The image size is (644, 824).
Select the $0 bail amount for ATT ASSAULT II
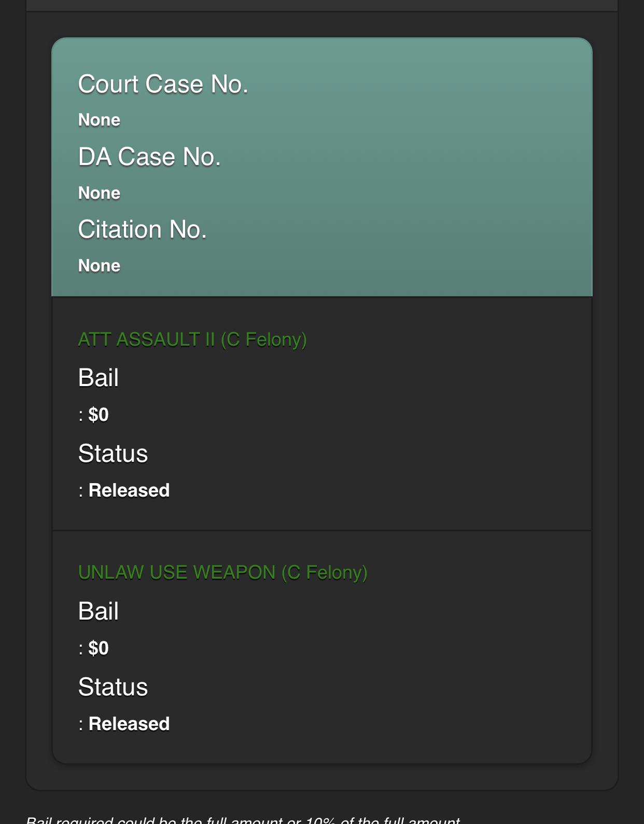98,415
